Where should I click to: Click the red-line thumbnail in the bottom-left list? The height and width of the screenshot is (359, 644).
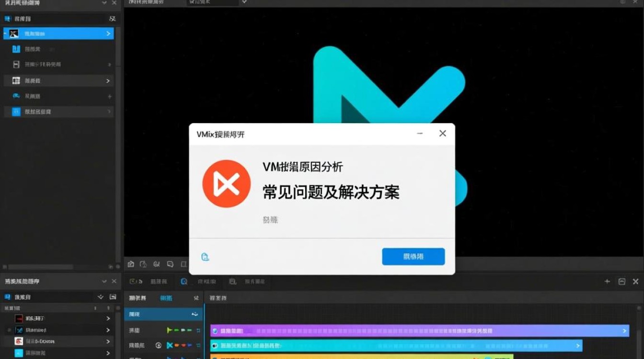pyautogui.click(x=18, y=318)
